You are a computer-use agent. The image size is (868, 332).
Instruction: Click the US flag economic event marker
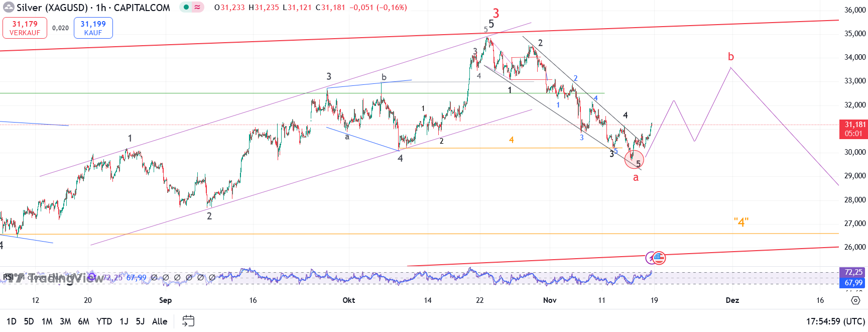pyautogui.click(x=659, y=258)
